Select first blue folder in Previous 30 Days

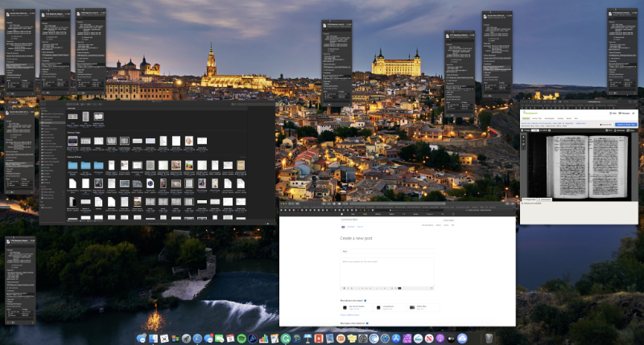coord(73,165)
